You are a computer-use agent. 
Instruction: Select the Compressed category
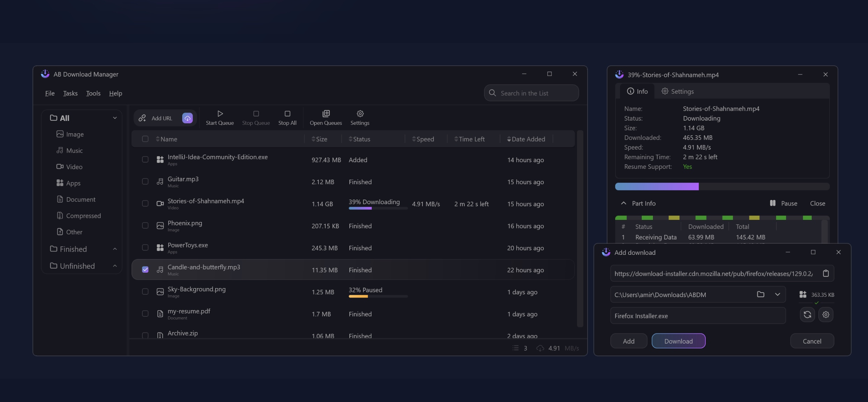click(79, 216)
